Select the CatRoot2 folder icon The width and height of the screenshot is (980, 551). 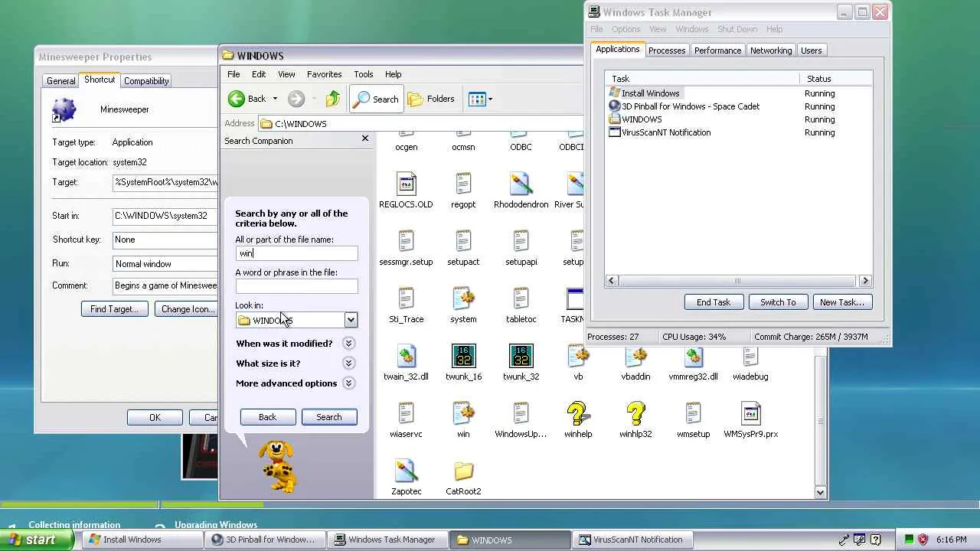coord(463,471)
